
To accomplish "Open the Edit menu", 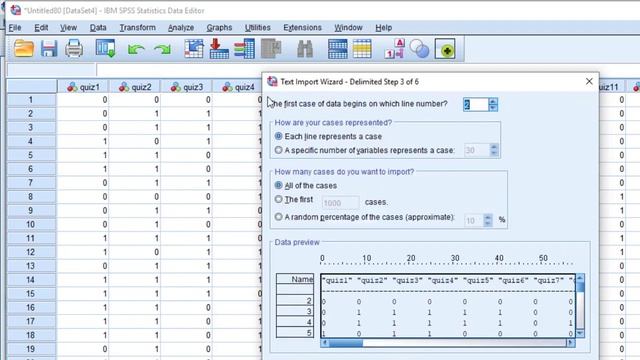I will click(x=41, y=27).
